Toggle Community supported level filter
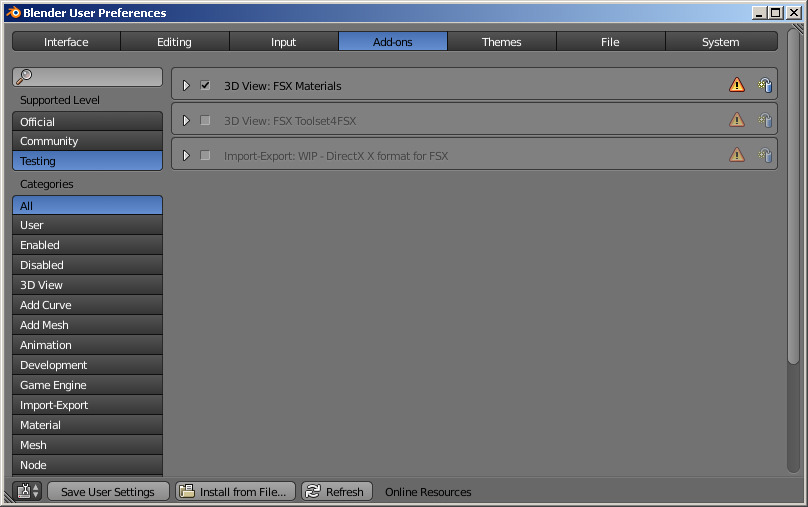Screen dimensions: 808x507 click(x=87, y=141)
